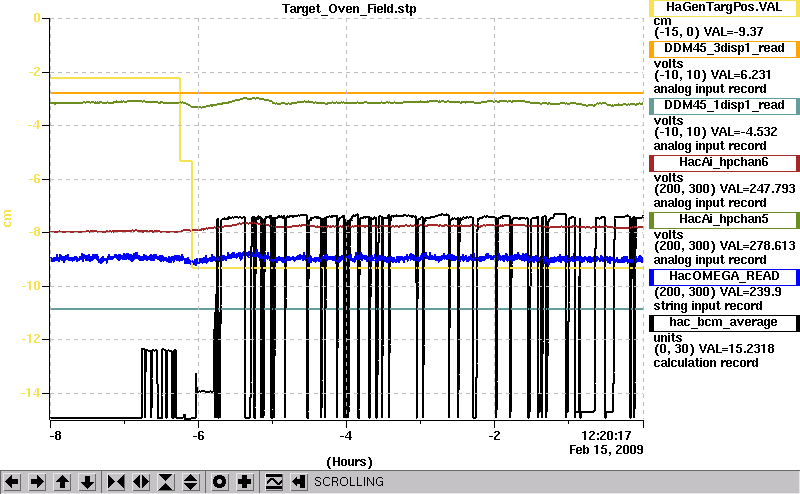This screenshot has width=800, height=494.
Task: Select the HacOMEGA_READ legend entry
Action: coord(724,277)
